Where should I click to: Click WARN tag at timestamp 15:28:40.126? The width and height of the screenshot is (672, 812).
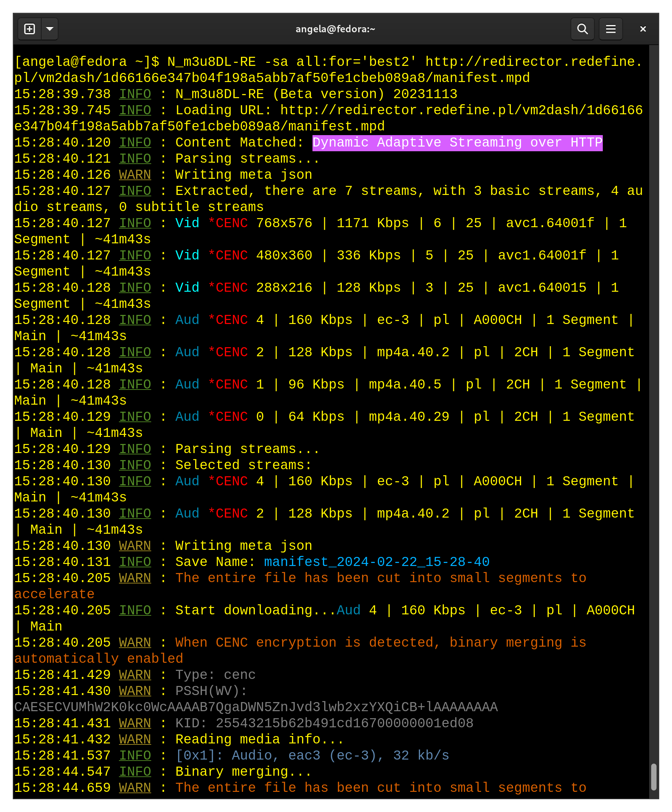coord(135,175)
